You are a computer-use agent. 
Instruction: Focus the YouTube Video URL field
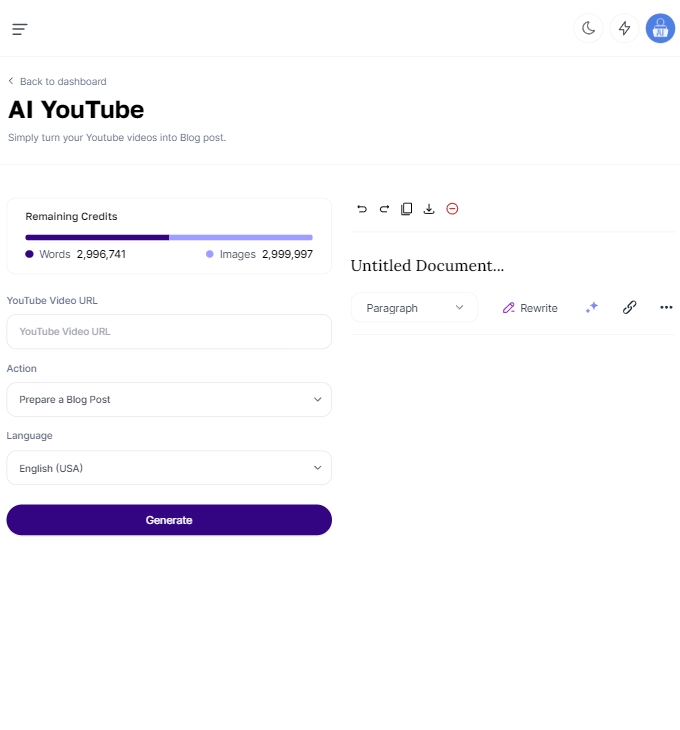tap(169, 331)
